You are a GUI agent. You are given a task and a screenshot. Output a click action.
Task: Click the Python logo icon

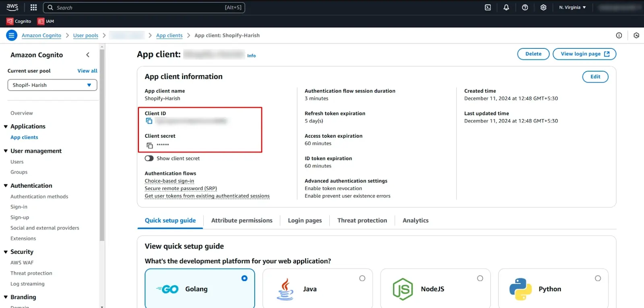coord(521,289)
